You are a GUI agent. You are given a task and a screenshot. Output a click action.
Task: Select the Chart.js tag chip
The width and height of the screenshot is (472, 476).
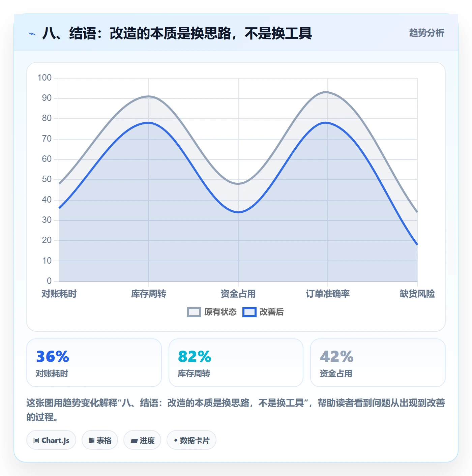pyautogui.click(x=51, y=440)
